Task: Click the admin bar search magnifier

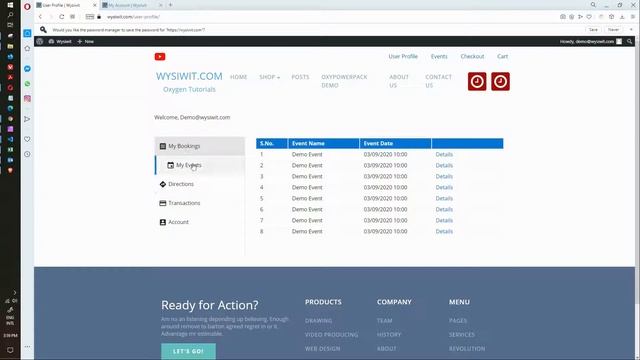Action: pos(629,41)
